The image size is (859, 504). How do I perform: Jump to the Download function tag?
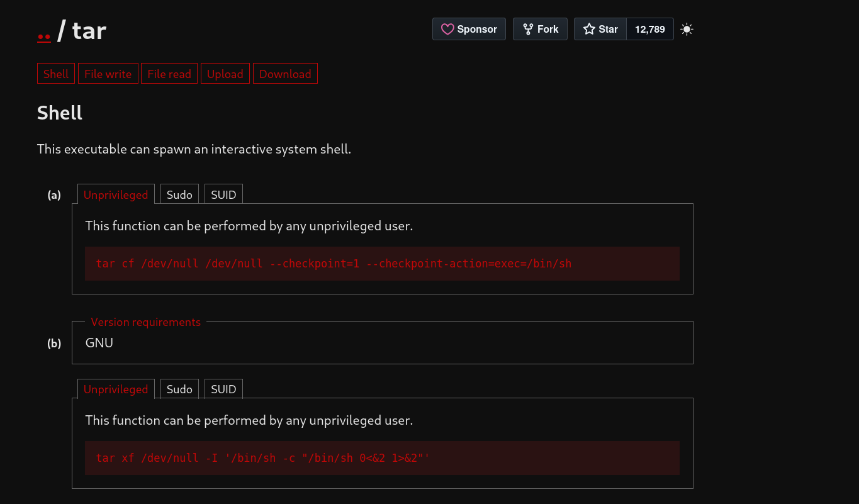pos(285,74)
